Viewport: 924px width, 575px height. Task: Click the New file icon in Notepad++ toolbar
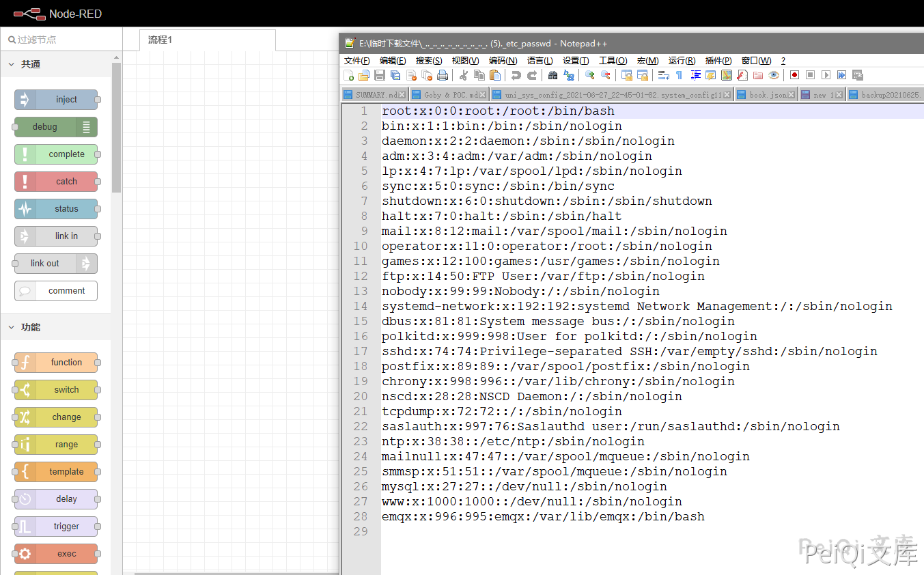pyautogui.click(x=349, y=75)
